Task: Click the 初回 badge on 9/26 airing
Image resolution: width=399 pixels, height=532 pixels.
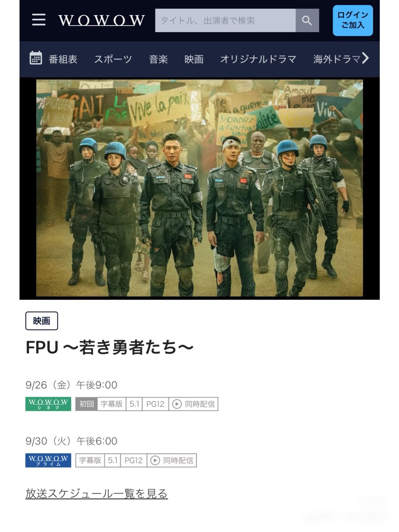Action: pos(86,404)
